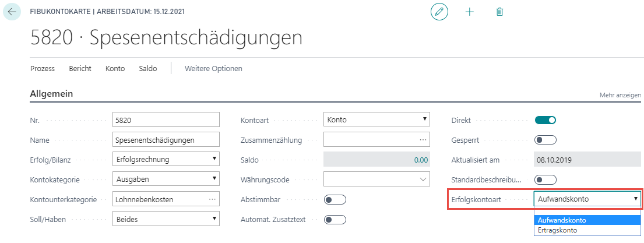Open Kontounterkategorie lookup ellipsis
The width and height of the screenshot is (644, 243).
coord(212,199)
